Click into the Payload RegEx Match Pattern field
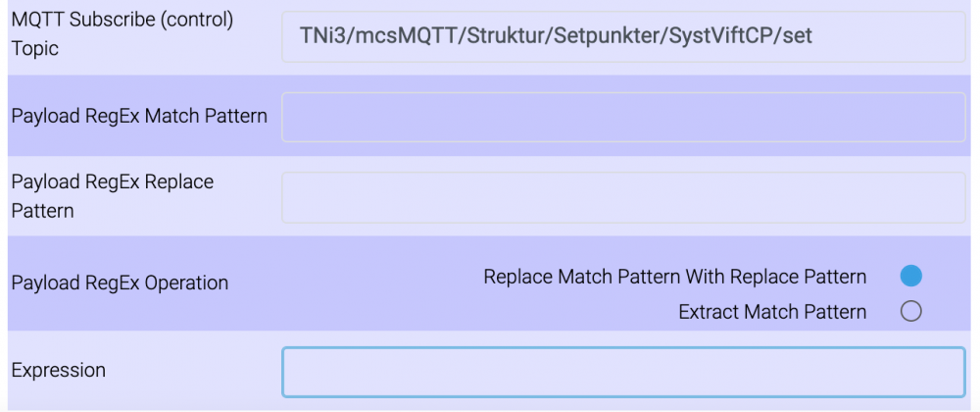 [x=623, y=118]
